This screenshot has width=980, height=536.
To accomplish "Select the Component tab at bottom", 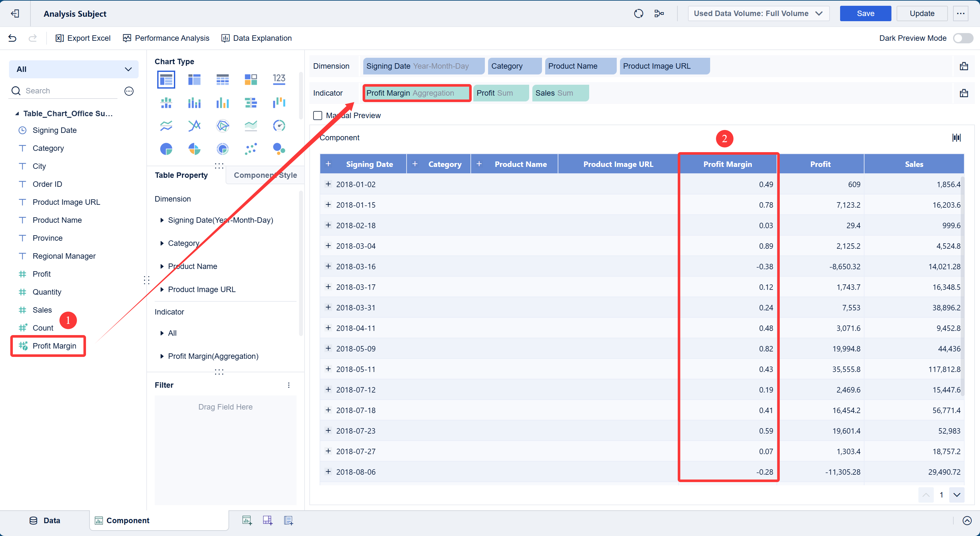I will pos(159,520).
